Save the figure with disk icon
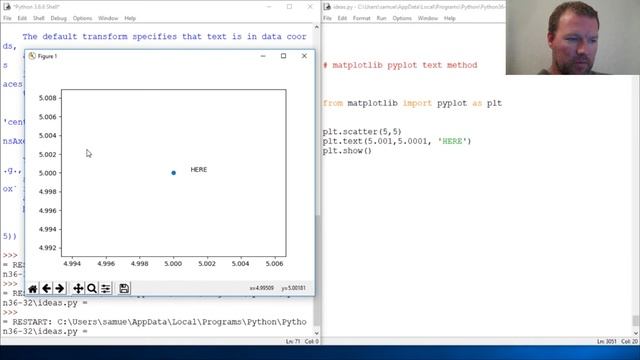This screenshot has width=640, height=360. coord(124,289)
